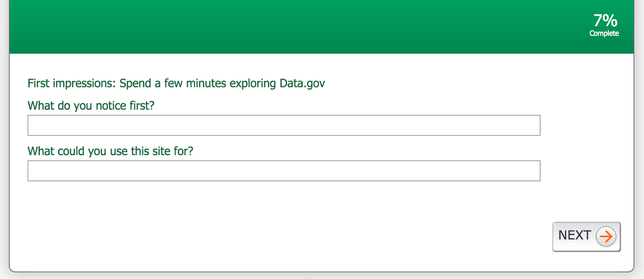The image size is (644, 279).
Task: Click the percent sign in progress indicator
Action: (x=610, y=21)
